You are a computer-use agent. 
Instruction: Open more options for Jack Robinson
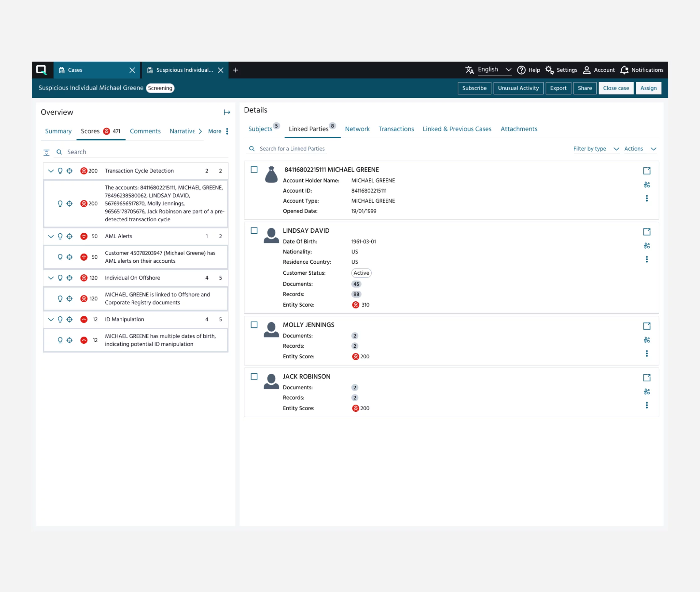tap(646, 405)
